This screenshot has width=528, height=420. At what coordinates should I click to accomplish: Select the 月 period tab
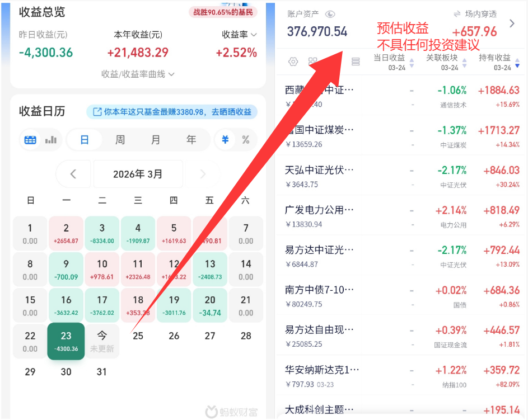[156, 140]
